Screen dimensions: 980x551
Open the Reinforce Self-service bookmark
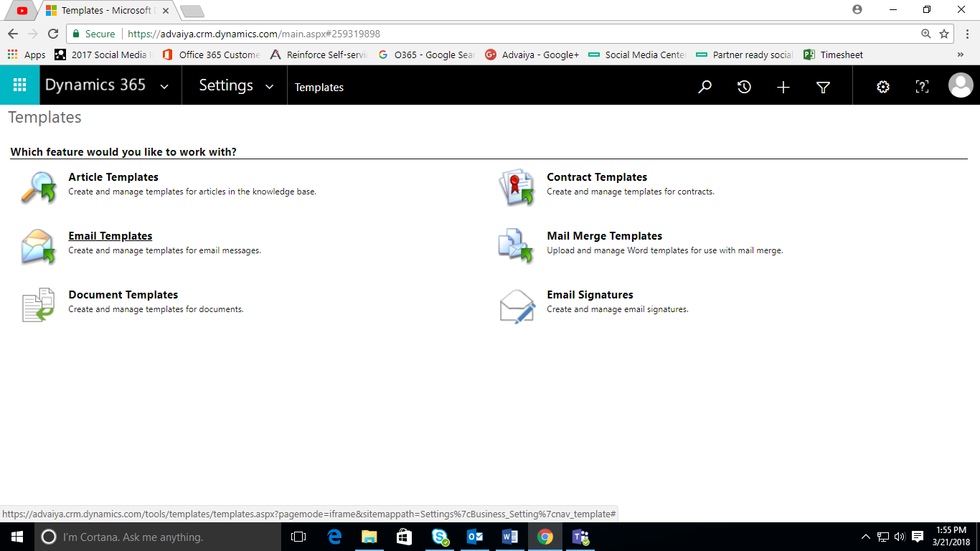coord(319,55)
